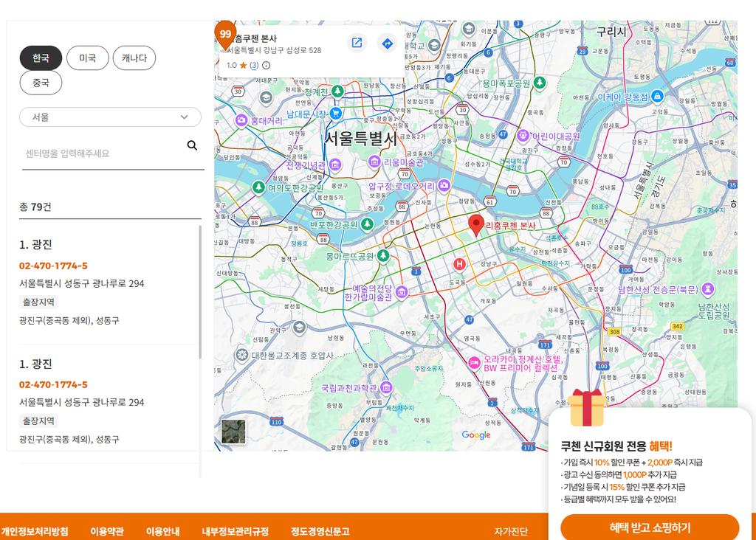The image size is (756, 540).
Task: Click the 청계천 park marker
Action: tap(337, 91)
